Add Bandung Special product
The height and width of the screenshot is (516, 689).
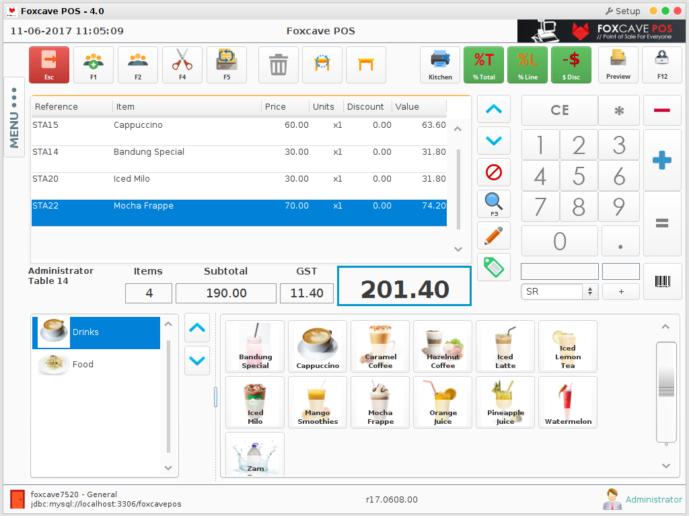coord(255,347)
